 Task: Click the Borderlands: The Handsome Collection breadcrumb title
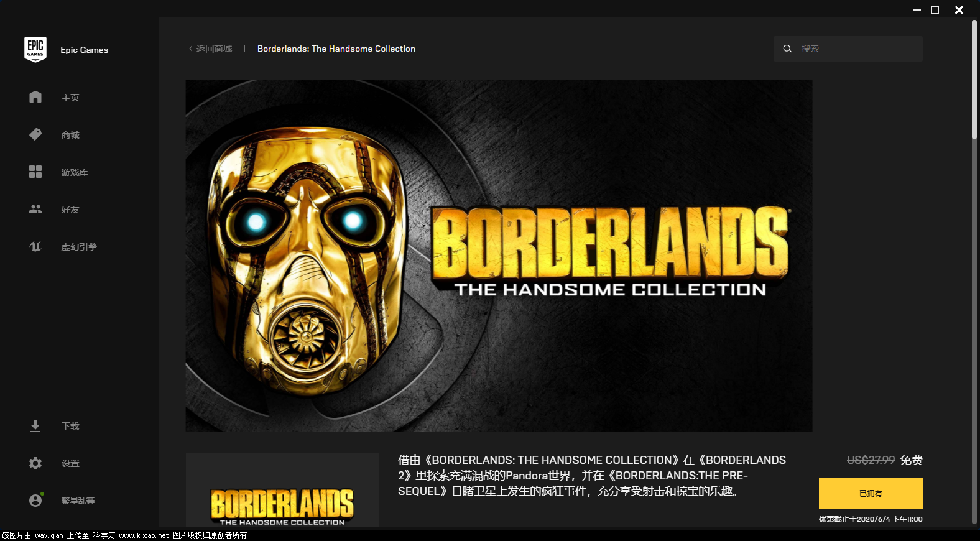(x=336, y=49)
